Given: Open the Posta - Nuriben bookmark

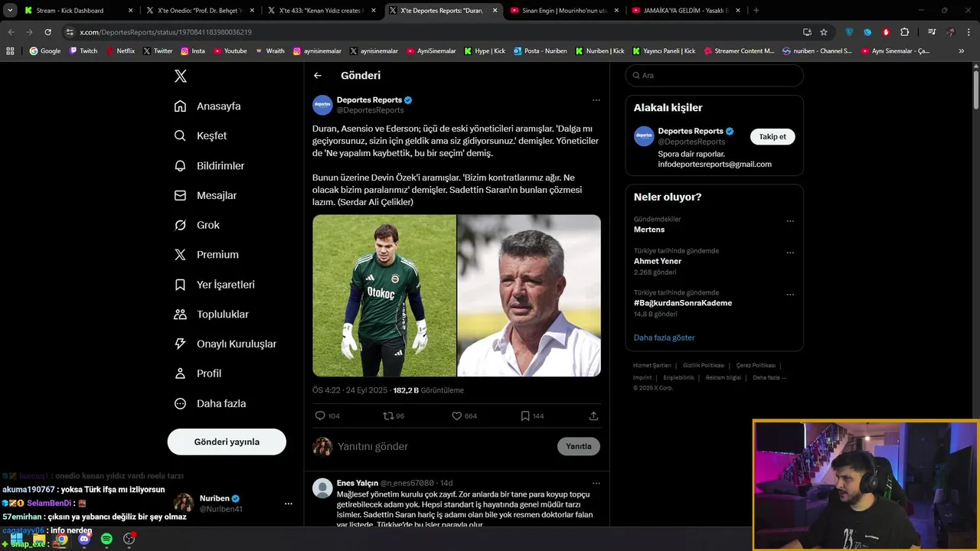Looking at the screenshot, I should (x=541, y=51).
